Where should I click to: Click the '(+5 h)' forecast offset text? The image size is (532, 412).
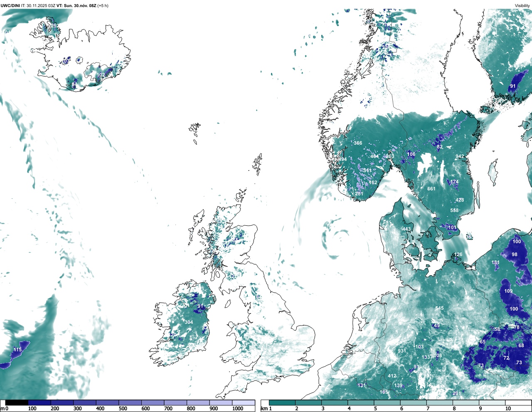click(x=103, y=5)
